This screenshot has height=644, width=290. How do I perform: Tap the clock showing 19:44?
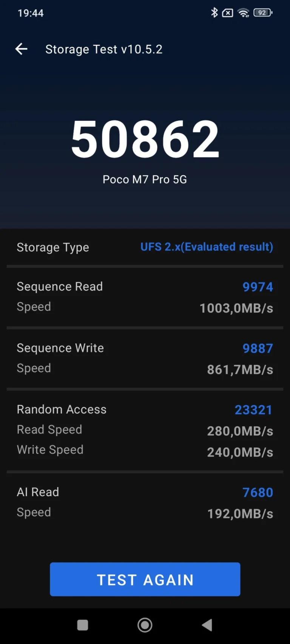31,12
